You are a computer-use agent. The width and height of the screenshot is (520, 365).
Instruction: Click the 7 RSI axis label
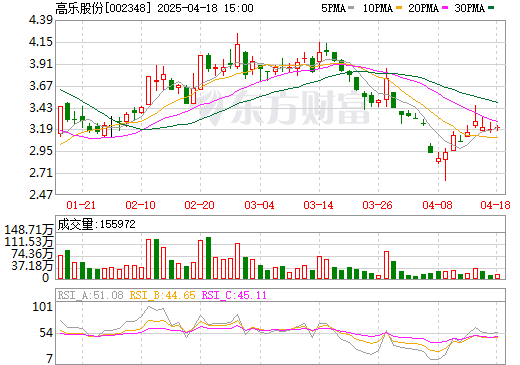49,359
